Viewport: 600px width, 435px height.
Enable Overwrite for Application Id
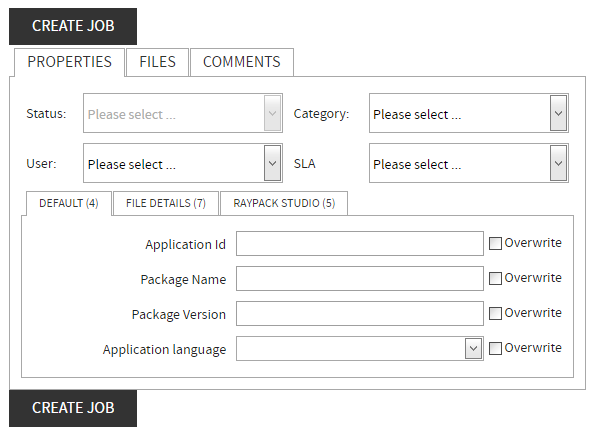click(x=495, y=243)
